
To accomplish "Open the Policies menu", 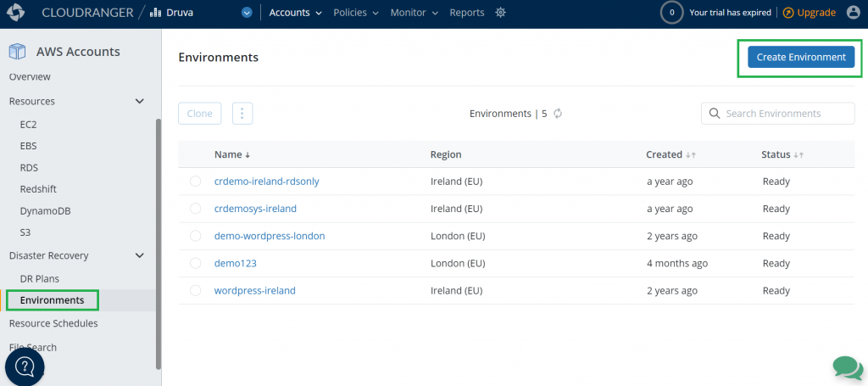I will pos(356,13).
